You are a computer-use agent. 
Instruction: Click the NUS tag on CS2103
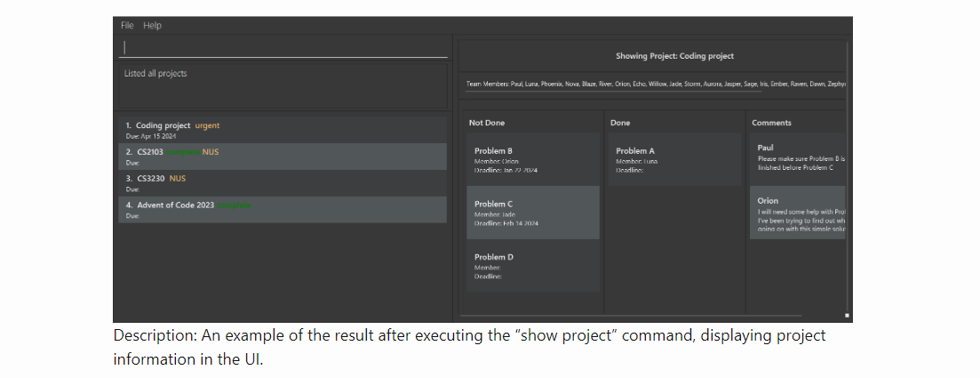(x=211, y=152)
